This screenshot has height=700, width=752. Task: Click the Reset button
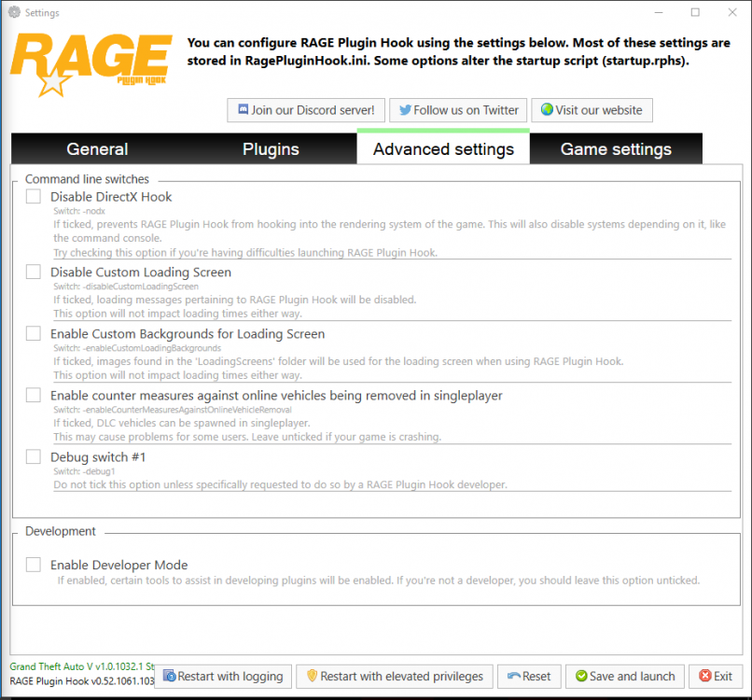click(x=529, y=677)
